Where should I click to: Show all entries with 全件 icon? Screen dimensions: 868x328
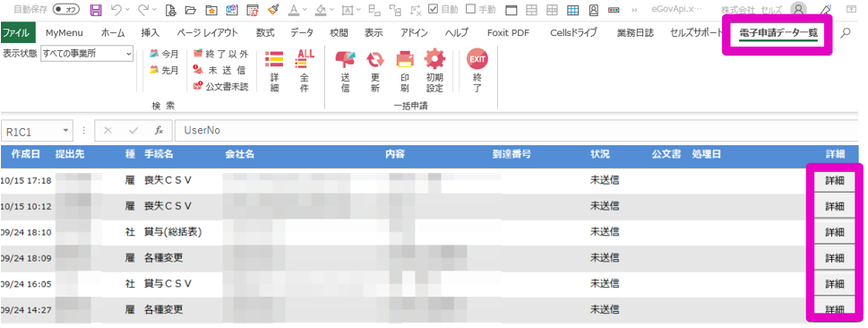(x=305, y=71)
